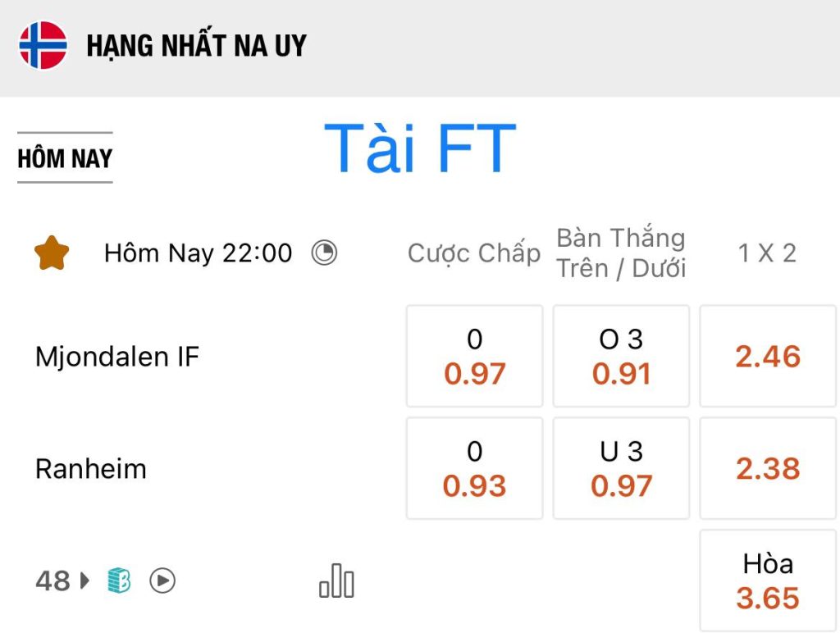Viewport: 840px width, 633px height.
Task: Pick the Hòa draw odds 3.65
Action: pos(768,581)
